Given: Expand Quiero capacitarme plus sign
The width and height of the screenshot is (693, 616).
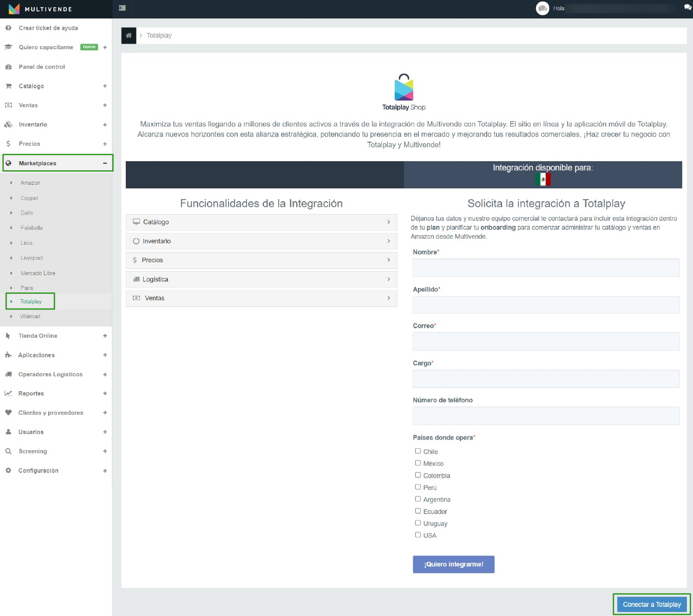Looking at the screenshot, I should click(105, 47).
